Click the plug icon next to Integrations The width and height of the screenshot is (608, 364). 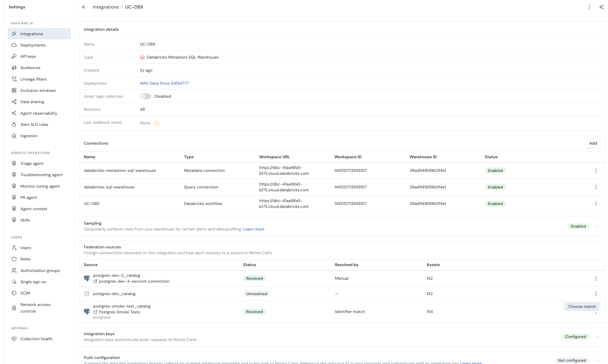(x=14, y=34)
